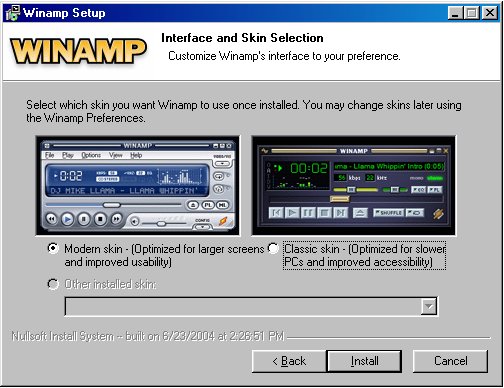Click View menu in Modern skin preview
Viewport: 504px width, 388px height.
point(116,155)
